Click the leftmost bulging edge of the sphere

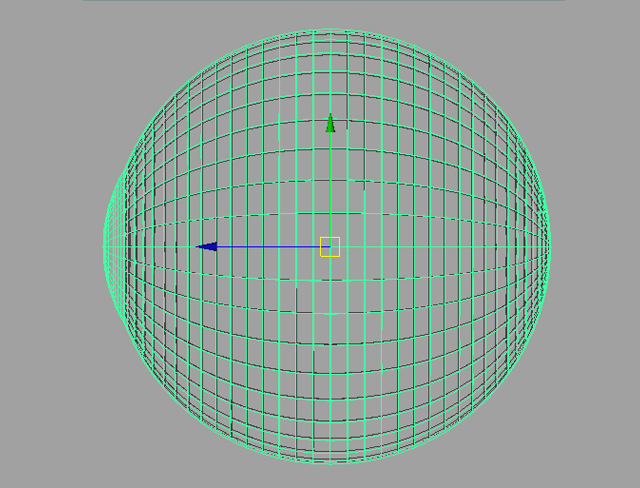105,246
